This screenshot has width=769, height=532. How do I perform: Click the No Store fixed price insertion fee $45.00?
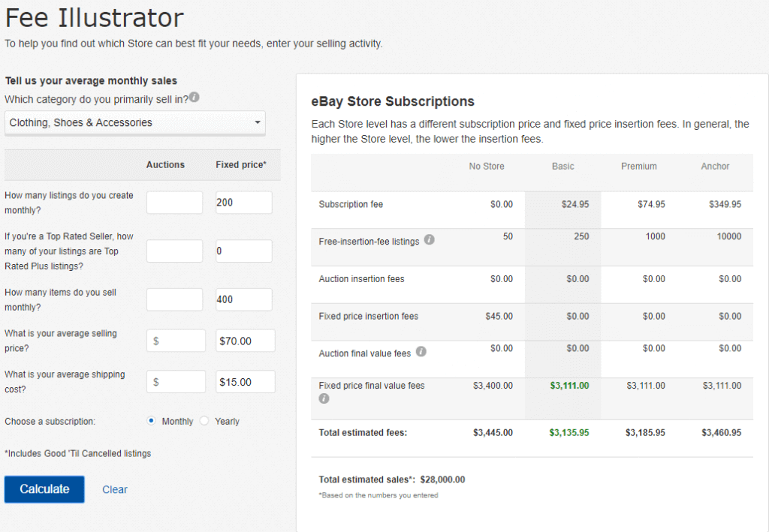click(499, 316)
